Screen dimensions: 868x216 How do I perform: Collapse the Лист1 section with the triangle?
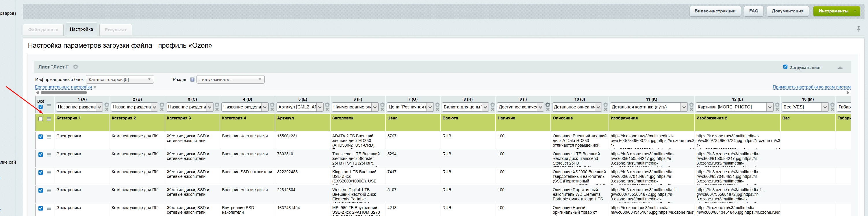coord(840,68)
